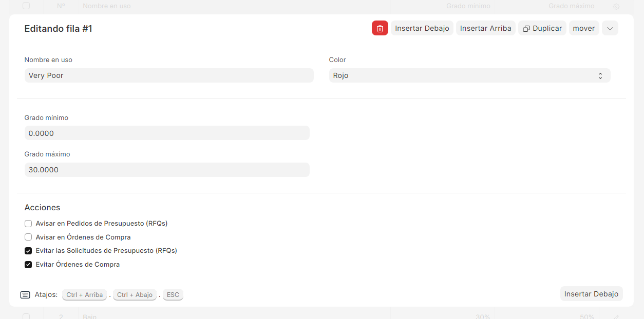This screenshot has height=319, width=644.
Task: Tick the checkbox for row 2 Bajo
Action: [x=26, y=316]
